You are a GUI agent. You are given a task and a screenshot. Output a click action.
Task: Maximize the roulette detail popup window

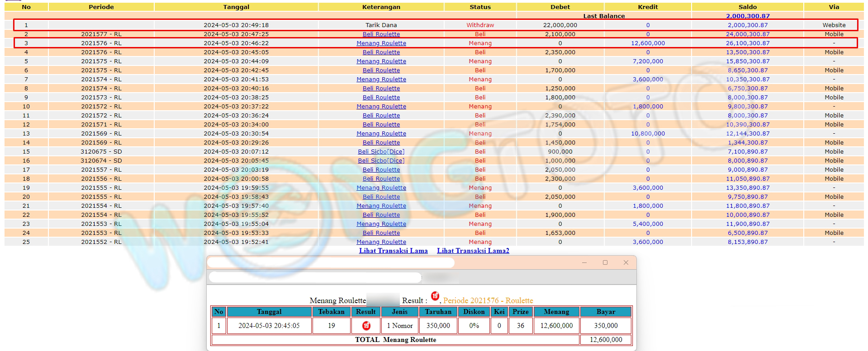click(x=605, y=262)
